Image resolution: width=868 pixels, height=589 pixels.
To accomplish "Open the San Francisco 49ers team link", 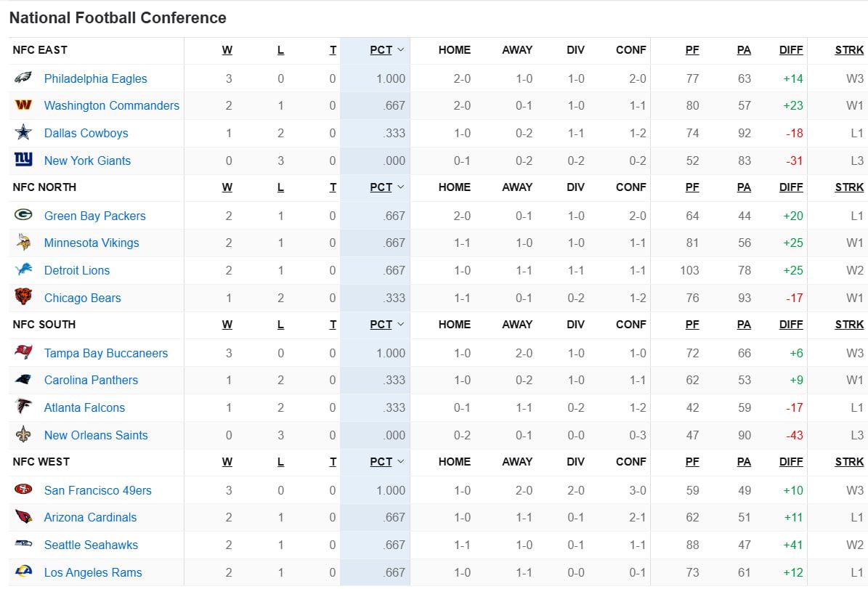I will (97, 490).
